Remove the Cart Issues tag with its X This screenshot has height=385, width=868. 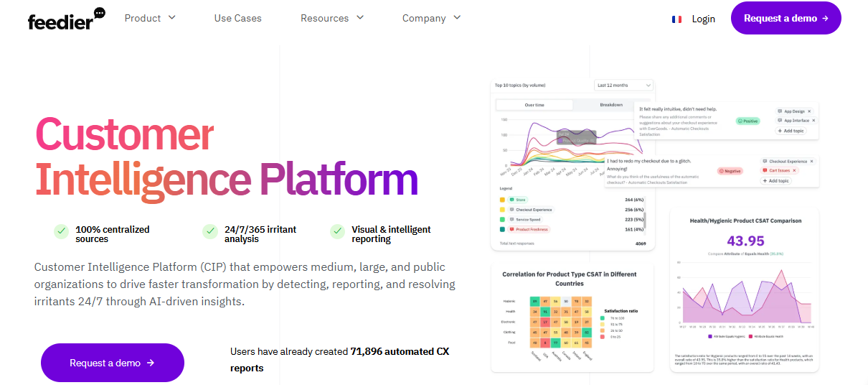click(794, 171)
